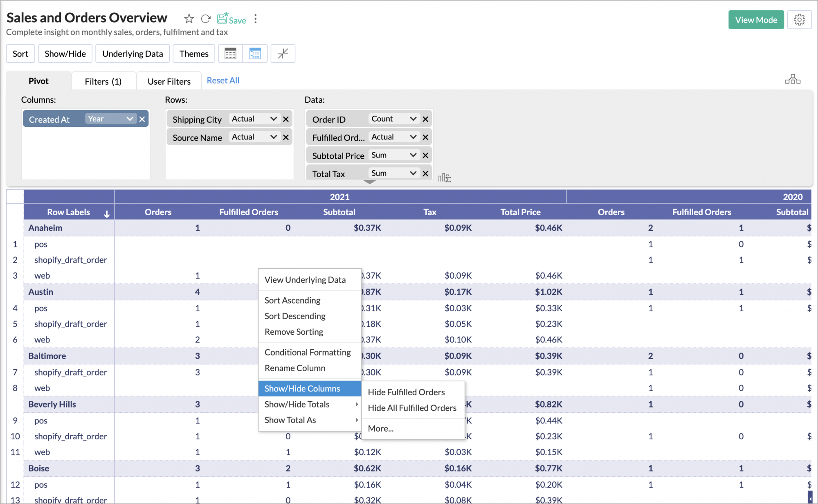Viewport: 818px width, 504px height.
Task: Mark report as favorite with star icon
Action: (x=189, y=19)
